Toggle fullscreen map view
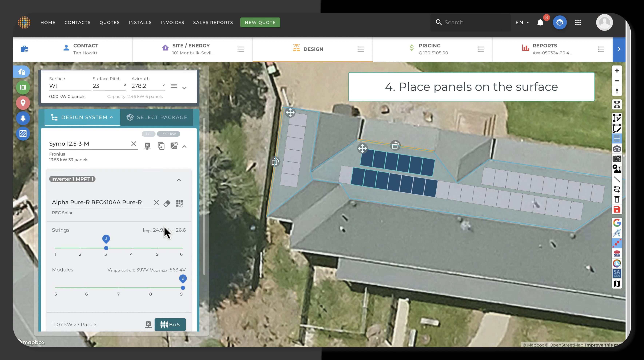 pyautogui.click(x=617, y=104)
